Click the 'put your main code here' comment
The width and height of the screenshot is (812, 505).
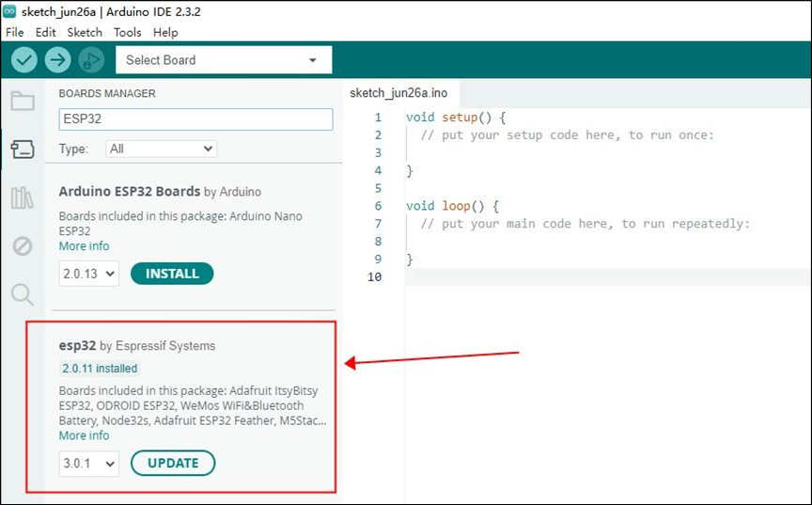(x=586, y=224)
